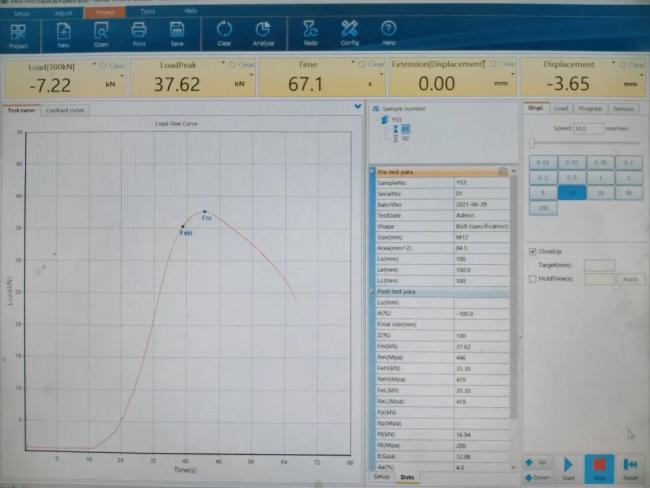Image resolution: width=650 pixels, height=488 pixels.
Task: Open a file using the Open icon
Action: [x=101, y=35]
